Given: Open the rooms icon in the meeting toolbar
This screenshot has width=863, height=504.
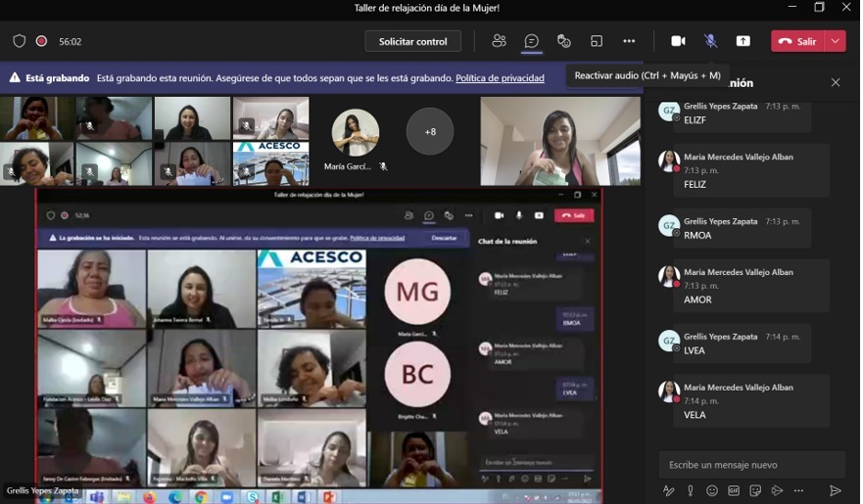Looking at the screenshot, I should tap(597, 41).
